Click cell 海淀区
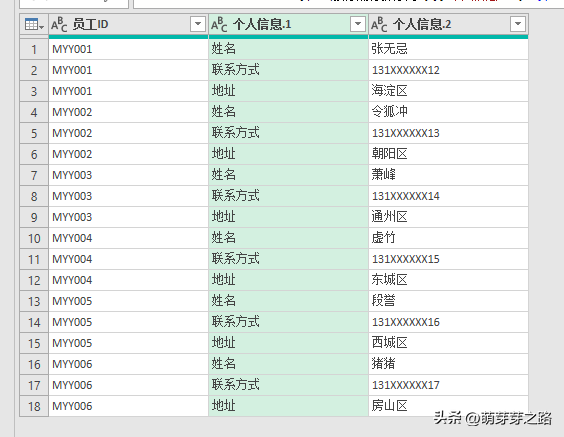564x437 pixels. point(449,91)
